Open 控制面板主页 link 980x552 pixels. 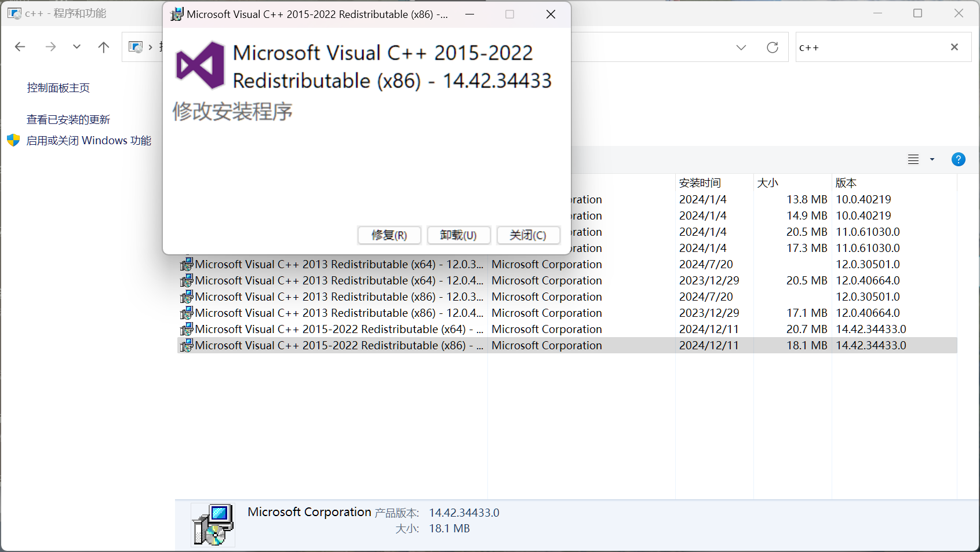[x=59, y=88]
